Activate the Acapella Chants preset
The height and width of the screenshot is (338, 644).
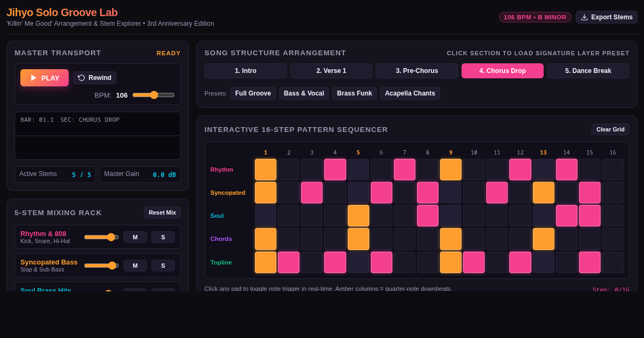pyautogui.click(x=410, y=93)
